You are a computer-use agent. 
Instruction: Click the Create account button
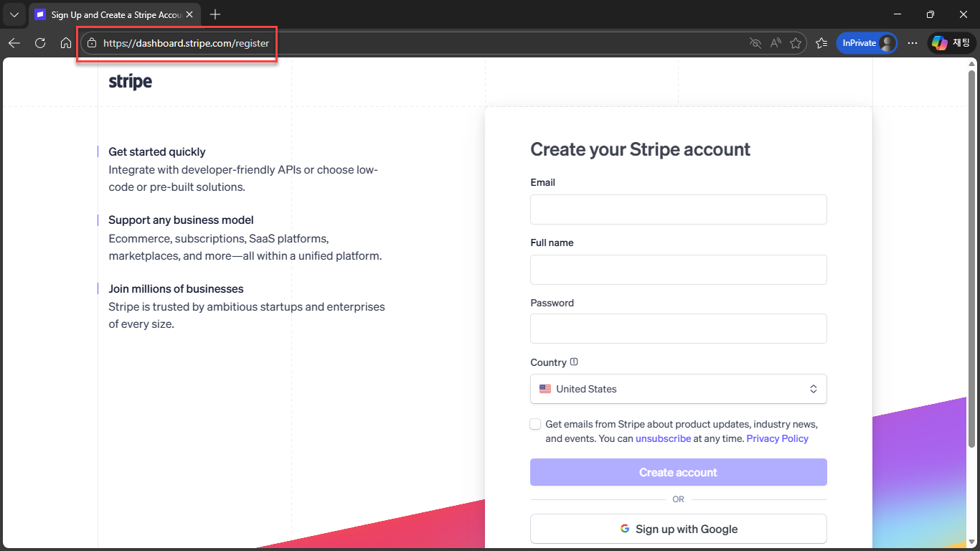coord(678,472)
